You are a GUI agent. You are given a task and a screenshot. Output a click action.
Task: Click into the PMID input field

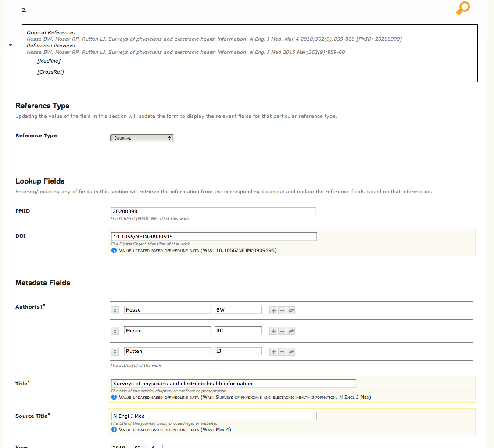click(x=213, y=211)
